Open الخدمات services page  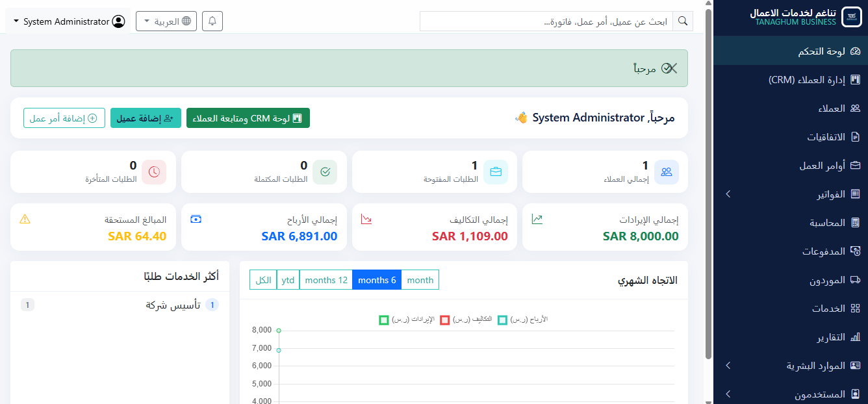pyautogui.click(x=791, y=309)
